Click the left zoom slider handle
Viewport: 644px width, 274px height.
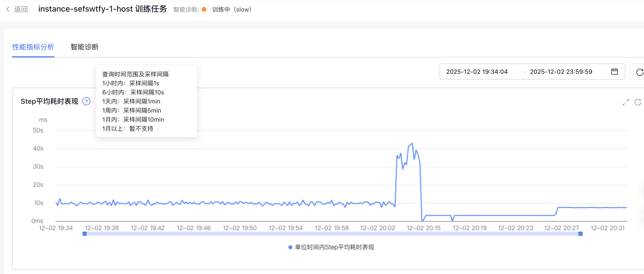click(x=85, y=234)
